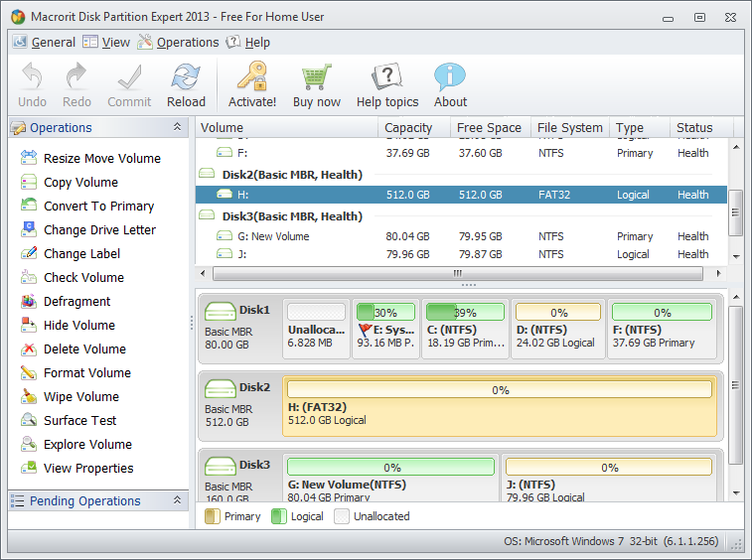Select H: (FAT32) 512.0 GB block
Viewport: 752px width, 560px height.
coord(500,406)
